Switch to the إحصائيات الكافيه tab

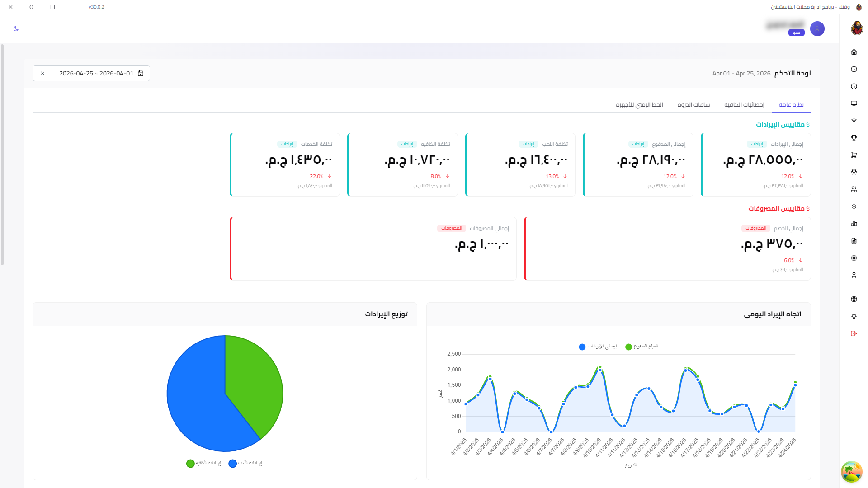[744, 105]
